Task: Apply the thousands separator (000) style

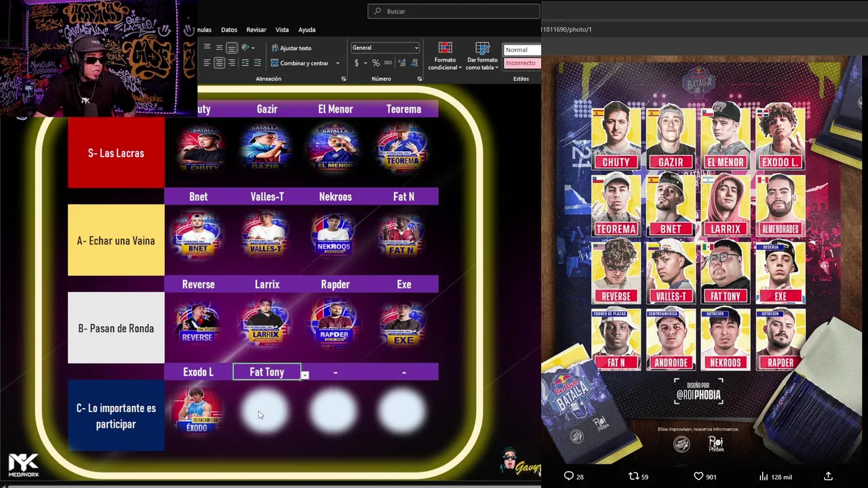Action: click(x=388, y=63)
